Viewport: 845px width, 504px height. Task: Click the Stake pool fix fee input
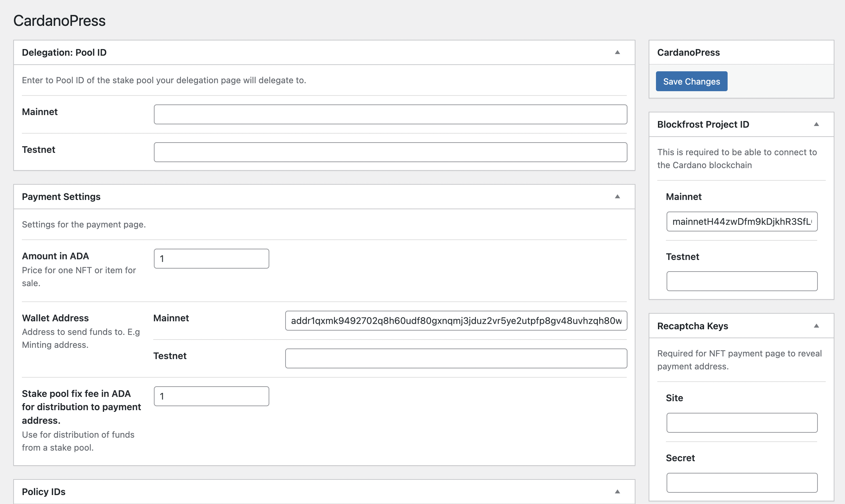[211, 396]
